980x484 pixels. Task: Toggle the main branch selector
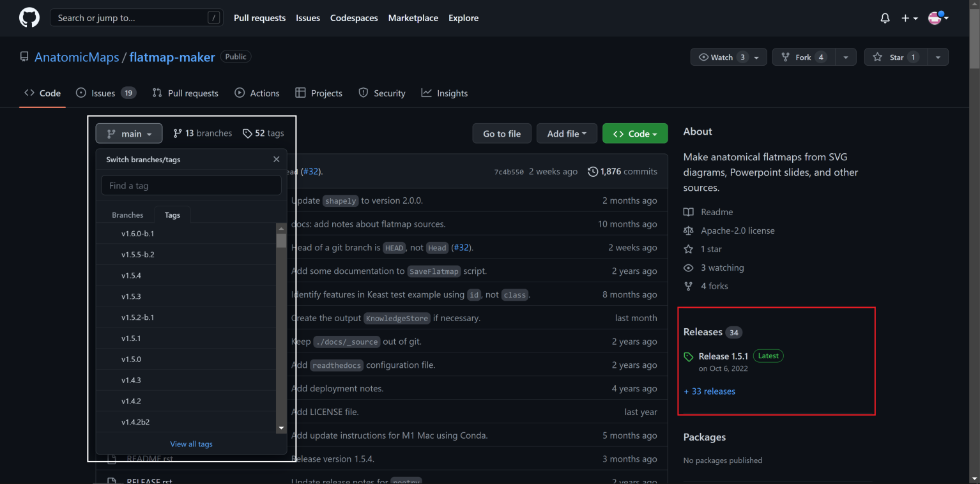click(x=129, y=133)
